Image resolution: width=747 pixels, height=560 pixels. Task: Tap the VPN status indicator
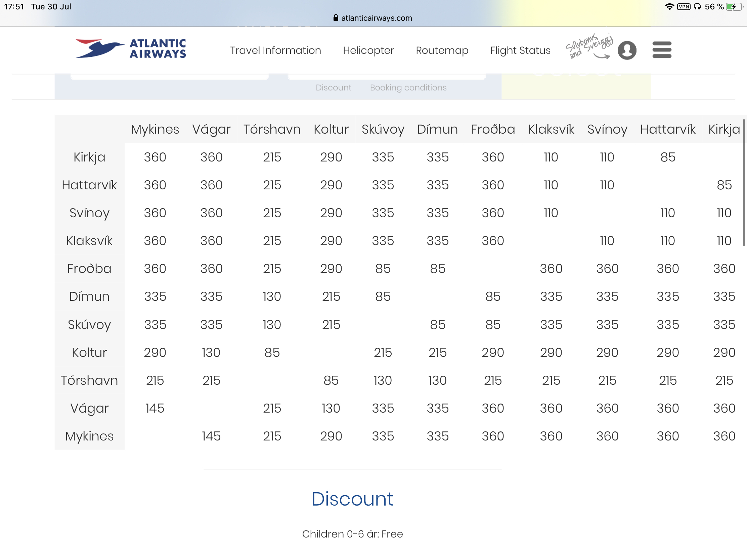[x=684, y=7]
